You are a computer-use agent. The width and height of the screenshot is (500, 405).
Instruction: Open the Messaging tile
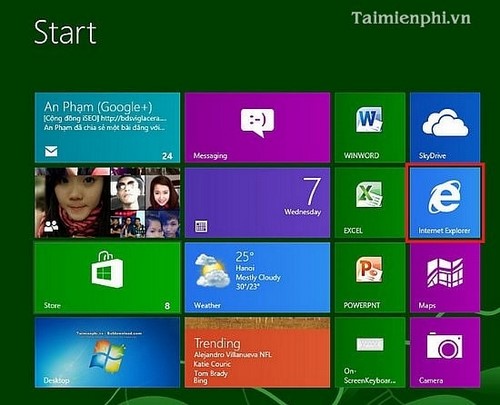pyautogui.click(x=257, y=128)
